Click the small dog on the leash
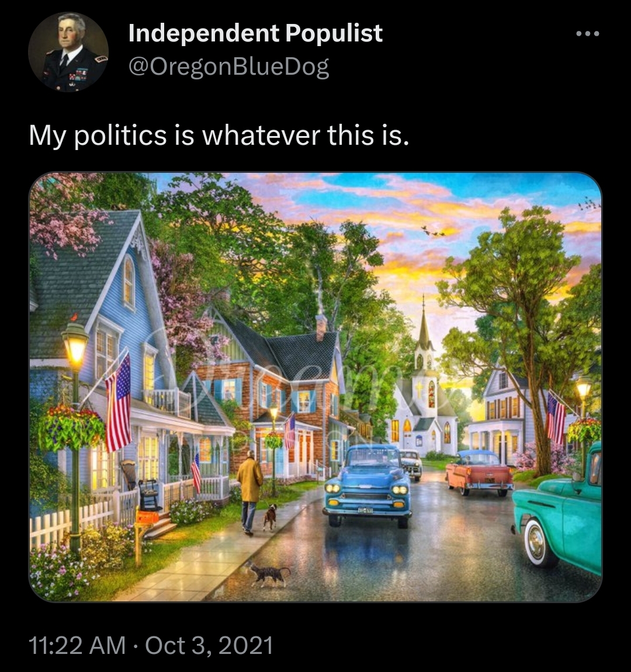Screen dimensions: 631x672 [x=270, y=517]
